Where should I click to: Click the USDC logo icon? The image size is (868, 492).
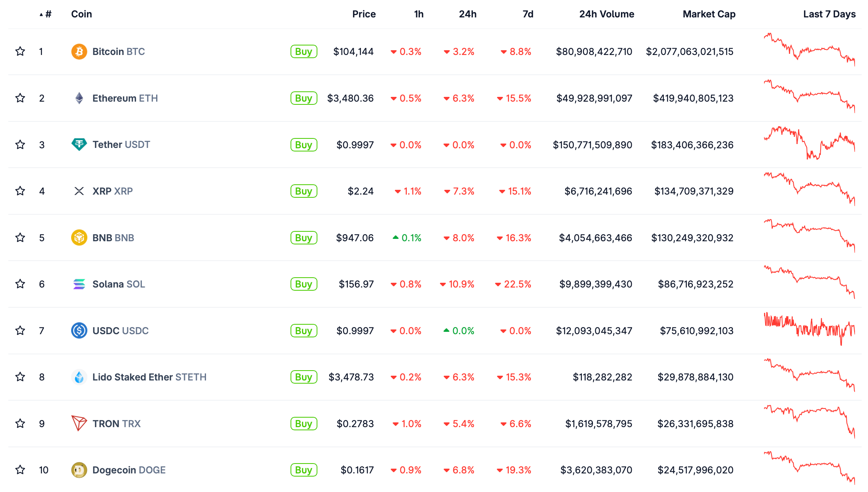(79, 331)
